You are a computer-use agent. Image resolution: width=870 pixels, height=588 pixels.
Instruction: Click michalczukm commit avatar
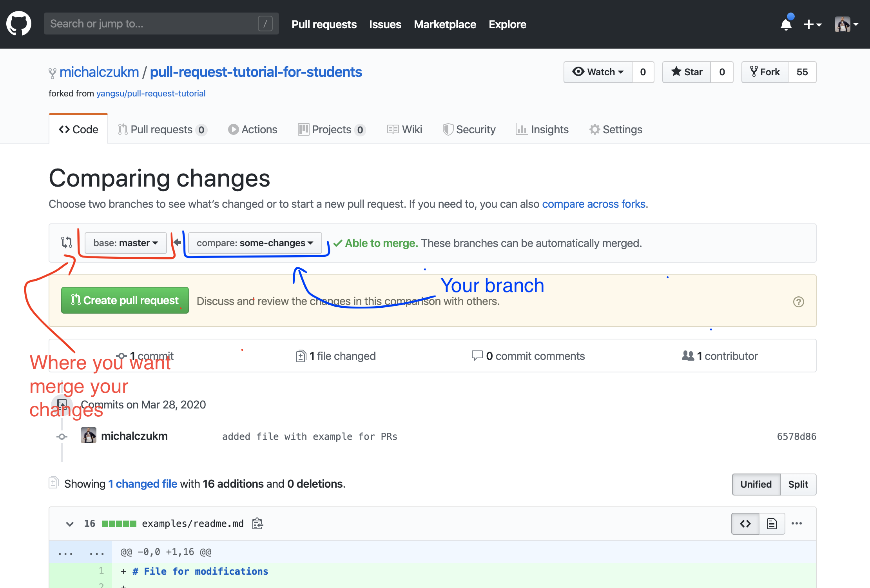coord(89,436)
